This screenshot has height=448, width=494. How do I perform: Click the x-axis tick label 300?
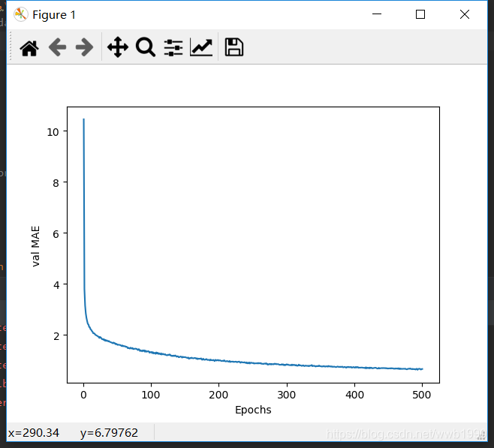click(286, 395)
